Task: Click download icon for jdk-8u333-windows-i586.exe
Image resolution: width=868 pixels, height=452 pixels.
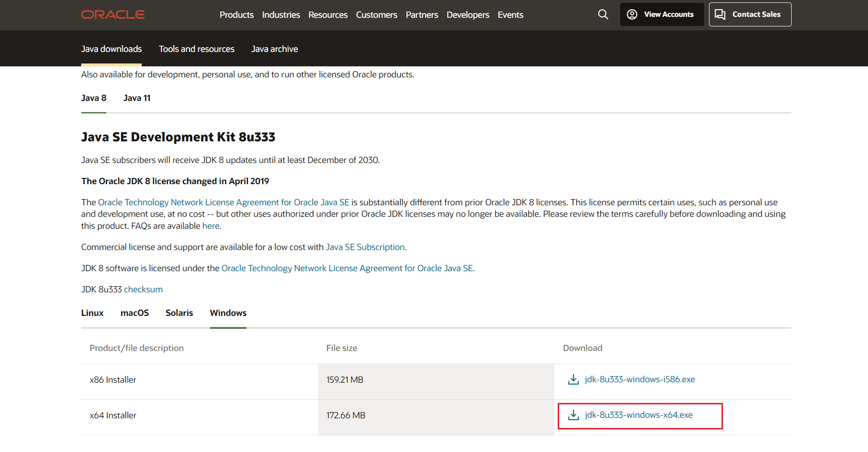Action: [x=574, y=379]
